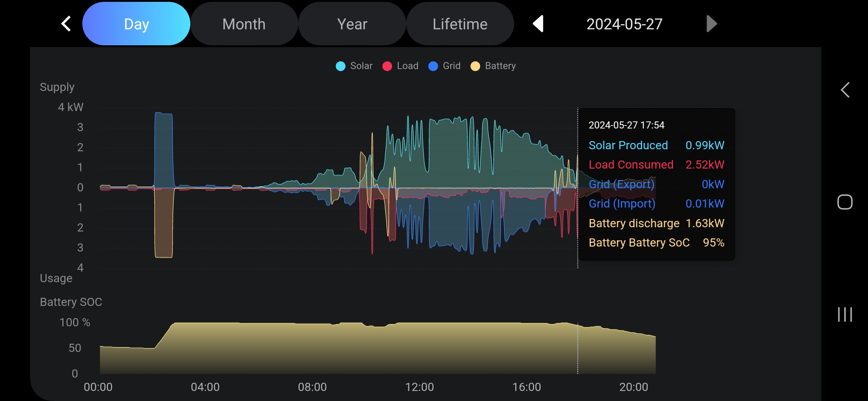Tap the early-morning grid charging spike

164,149
